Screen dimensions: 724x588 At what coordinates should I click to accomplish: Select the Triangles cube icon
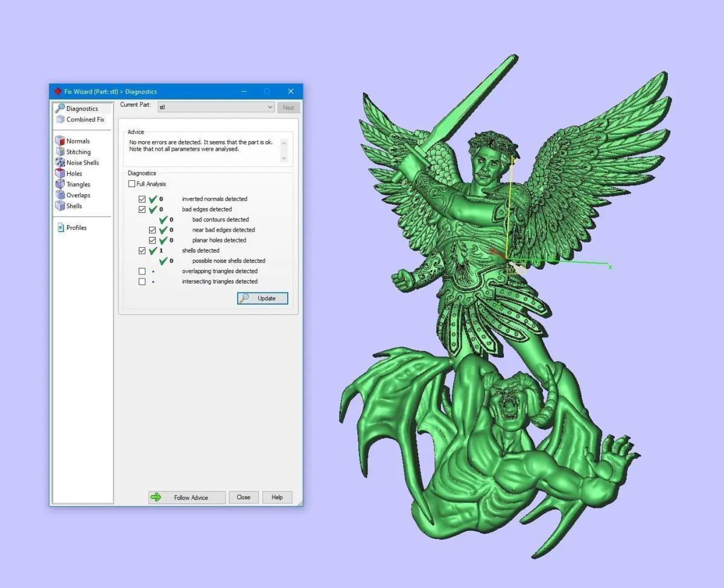(60, 185)
